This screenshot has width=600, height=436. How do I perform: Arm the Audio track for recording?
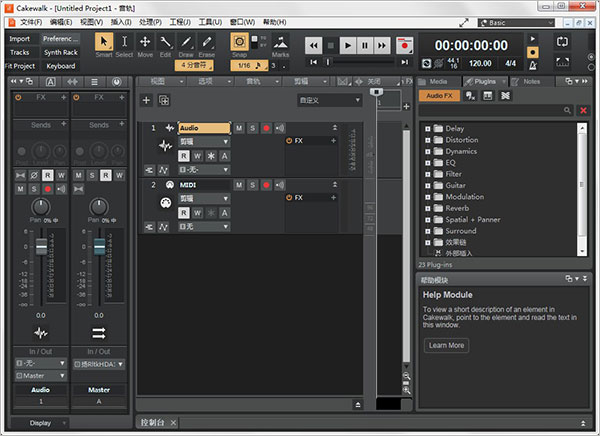coord(266,128)
